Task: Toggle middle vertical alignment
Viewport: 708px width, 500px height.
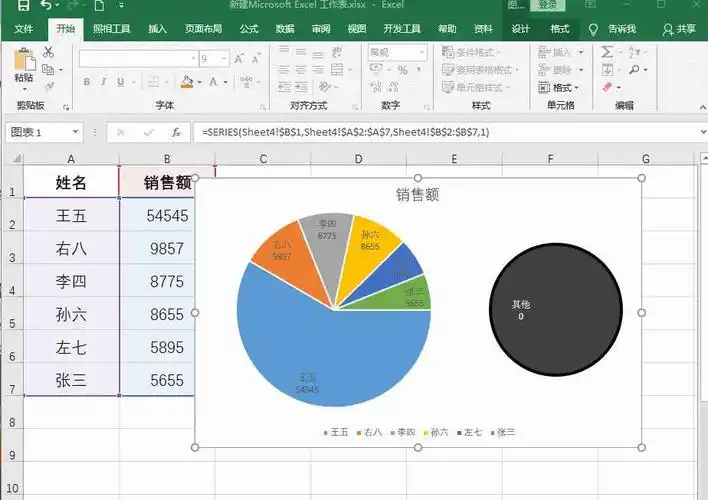Action: click(x=301, y=52)
